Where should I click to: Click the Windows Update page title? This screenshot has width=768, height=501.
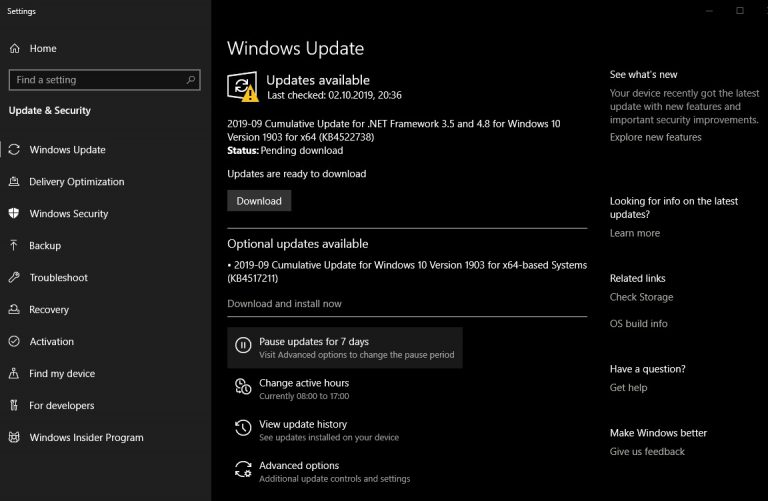[x=296, y=48]
